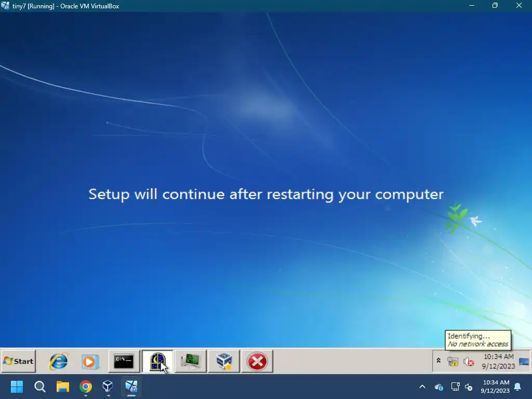Open guest clock showing 10:34 AM
The width and height of the screenshot is (532, 399).
coord(498,362)
